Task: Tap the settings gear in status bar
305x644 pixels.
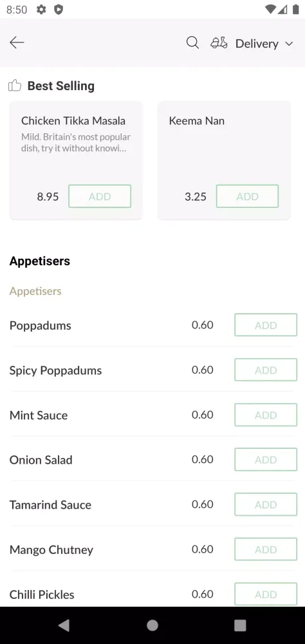Action: tap(41, 10)
